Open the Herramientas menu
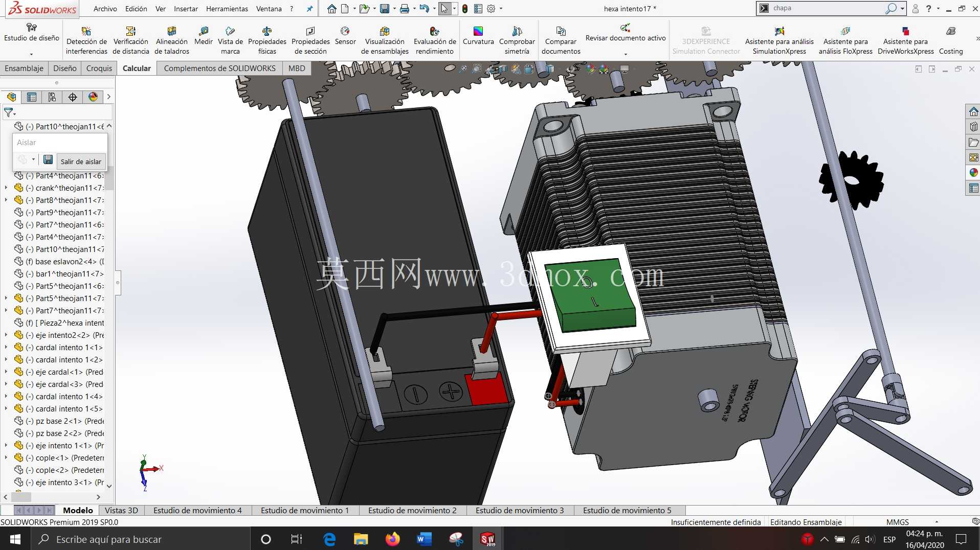The width and height of the screenshot is (980, 550). click(227, 9)
